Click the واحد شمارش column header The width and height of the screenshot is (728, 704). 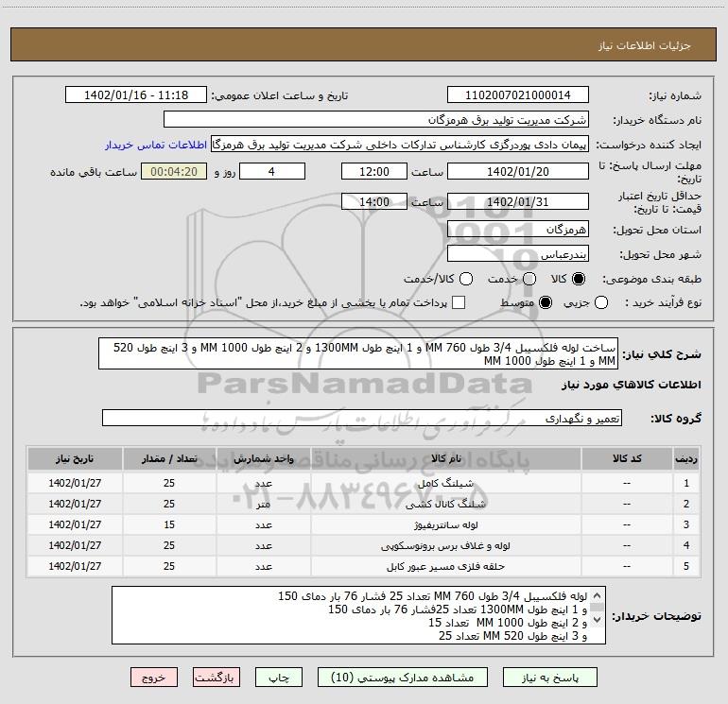coord(263,458)
